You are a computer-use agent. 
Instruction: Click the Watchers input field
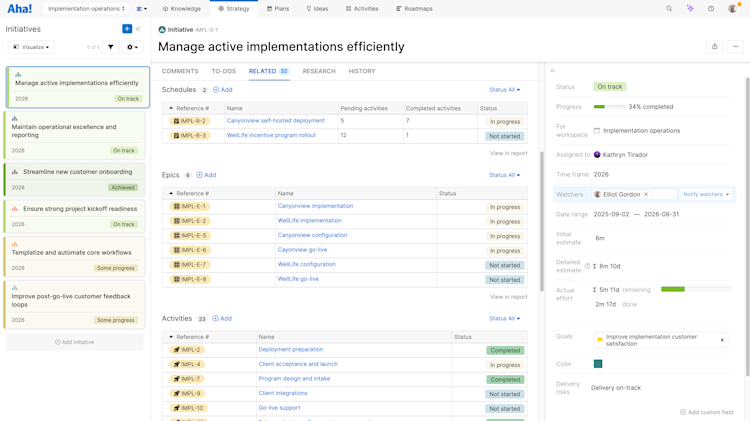pyautogui.click(x=635, y=194)
